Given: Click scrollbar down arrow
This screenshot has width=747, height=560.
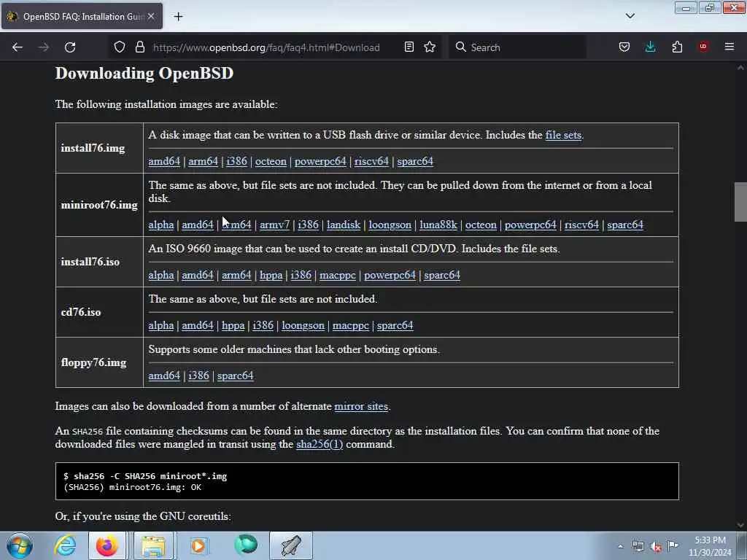Looking at the screenshot, I should pos(740,525).
